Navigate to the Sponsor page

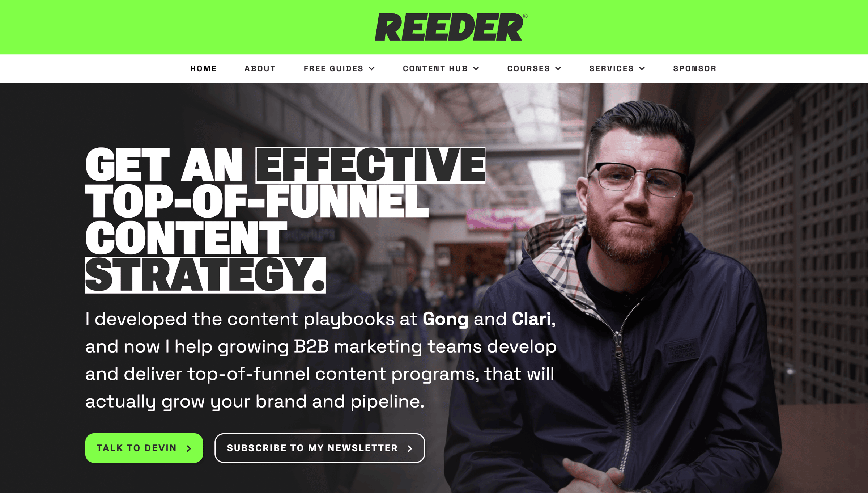tap(694, 68)
